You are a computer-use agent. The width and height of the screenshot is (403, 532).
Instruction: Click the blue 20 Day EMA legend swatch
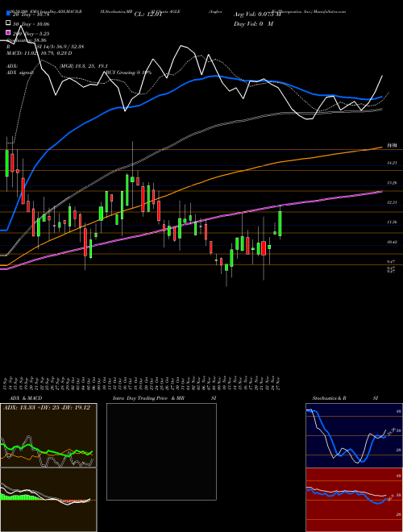tap(8, 15)
